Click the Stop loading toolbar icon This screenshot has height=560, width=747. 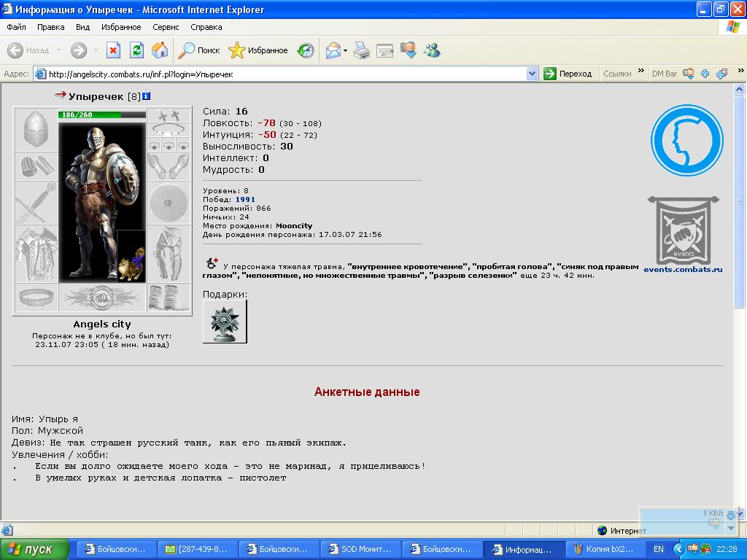(x=113, y=50)
